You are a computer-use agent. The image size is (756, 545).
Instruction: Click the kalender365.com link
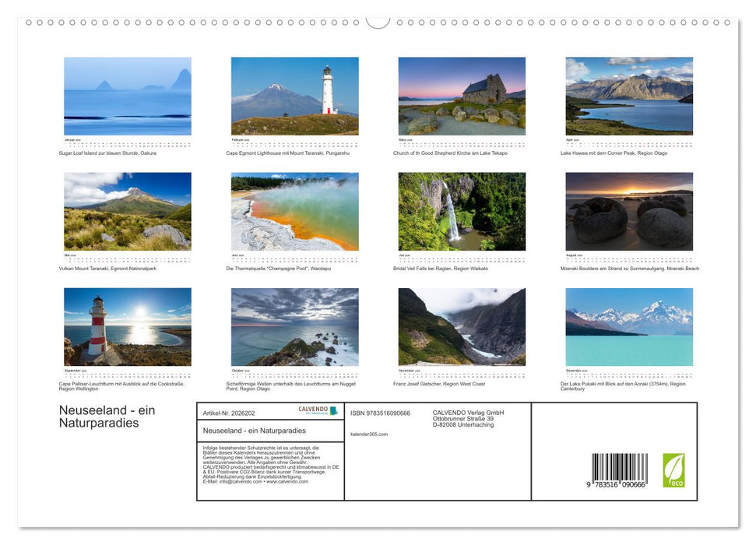click(369, 434)
